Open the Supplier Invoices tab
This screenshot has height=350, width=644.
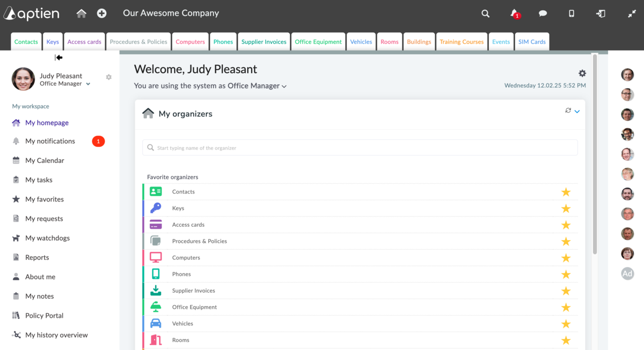[x=264, y=42]
